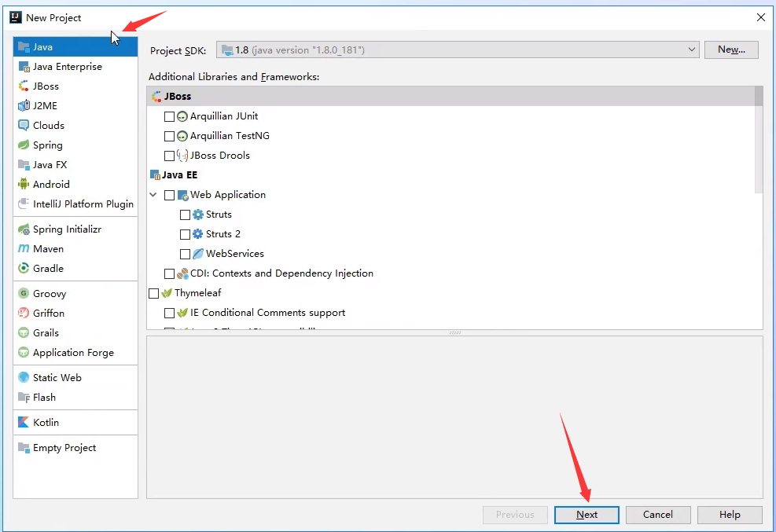Choose the Java Enterprise icon in sidebar

coord(24,67)
